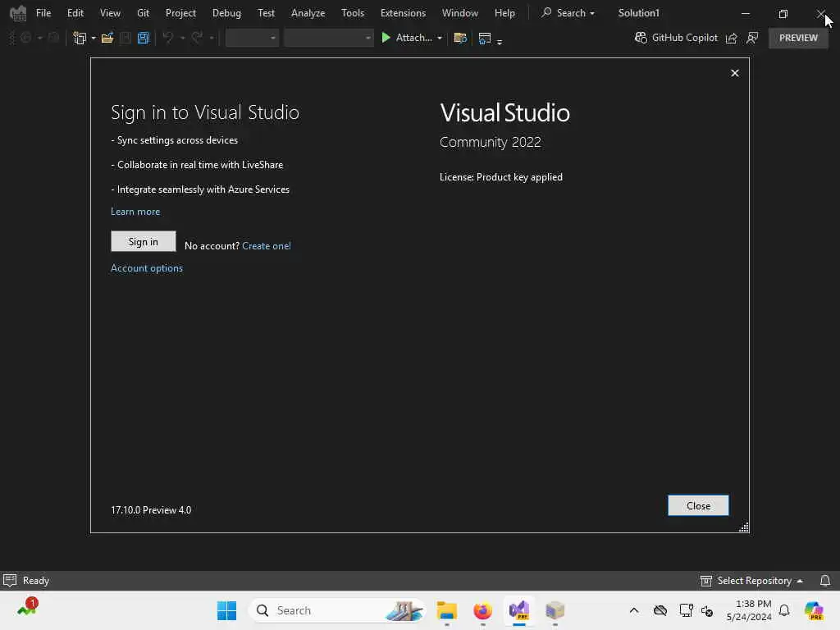Click the Live Share icon
This screenshot has width=840, height=630.
[731, 38]
